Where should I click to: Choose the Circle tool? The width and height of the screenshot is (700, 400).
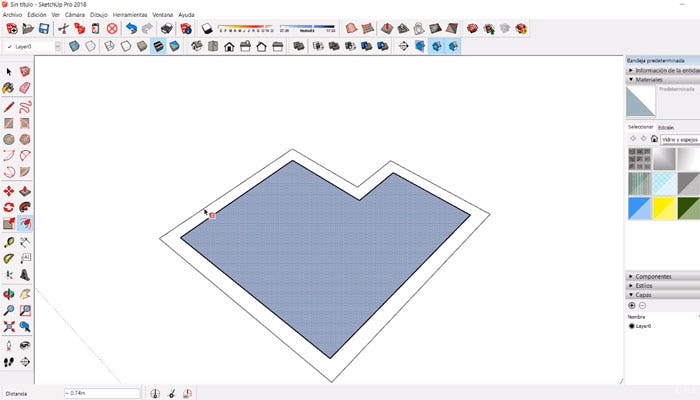9,140
